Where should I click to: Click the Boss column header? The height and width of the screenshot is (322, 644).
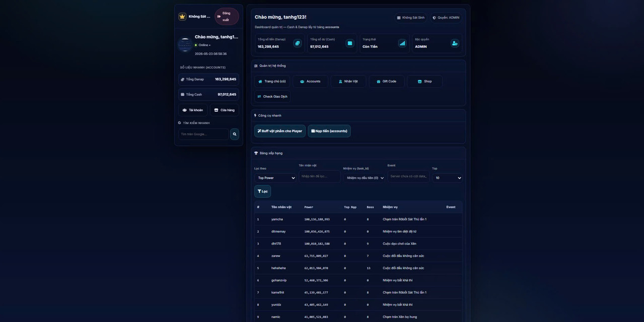370,207
